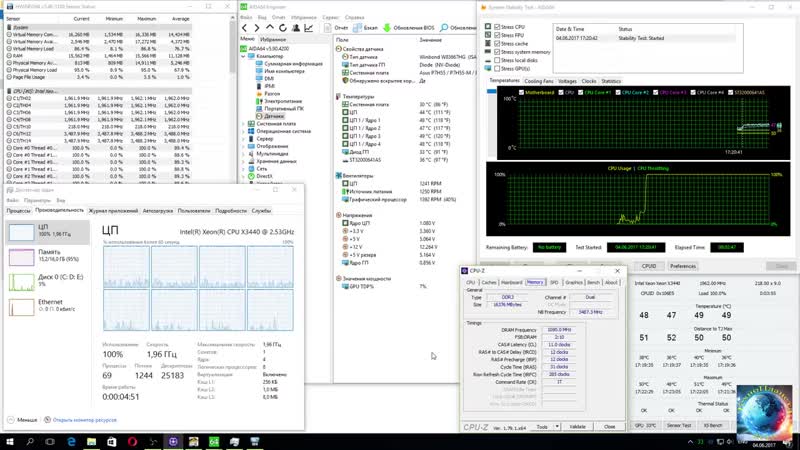Open Task View on the taskbar
This screenshot has width=800, height=450.
click(x=50, y=441)
